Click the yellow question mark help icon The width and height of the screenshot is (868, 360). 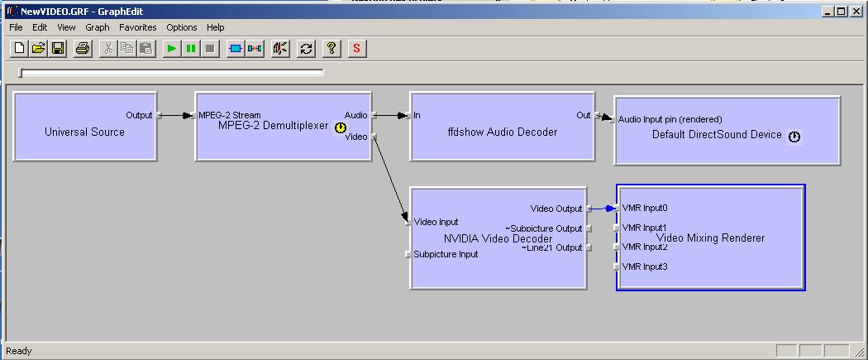click(x=331, y=49)
